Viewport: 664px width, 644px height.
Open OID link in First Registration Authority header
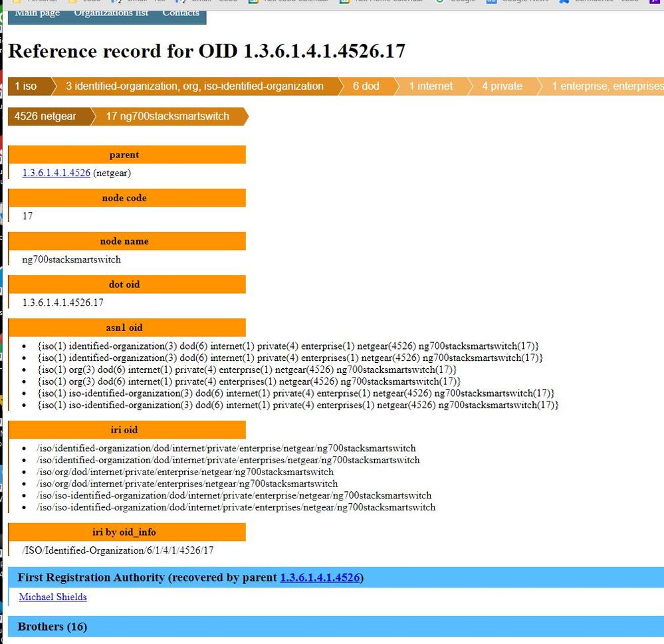320,578
